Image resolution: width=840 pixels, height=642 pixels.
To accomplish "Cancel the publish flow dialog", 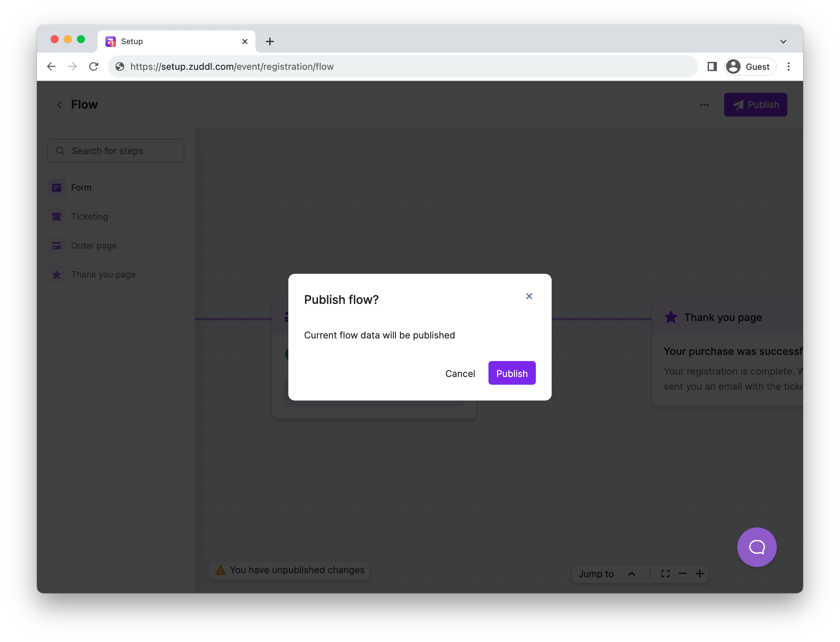I will click(x=459, y=373).
